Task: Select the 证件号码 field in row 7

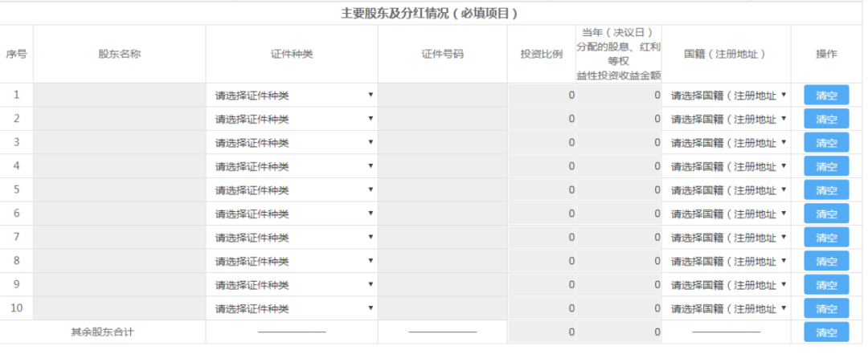Action: pyautogui.click(x=442, y=238)
